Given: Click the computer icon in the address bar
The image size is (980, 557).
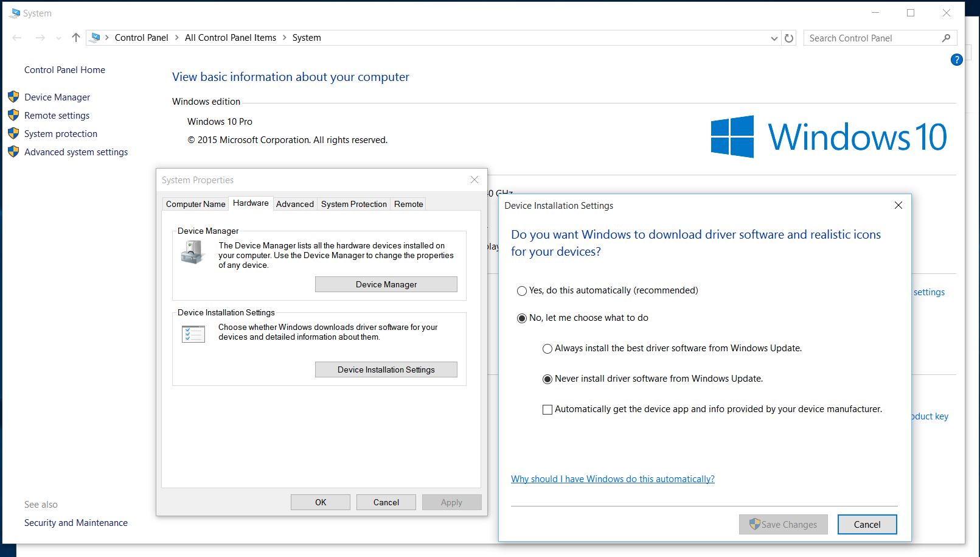Looking at the screenshot, I should 96,38.
